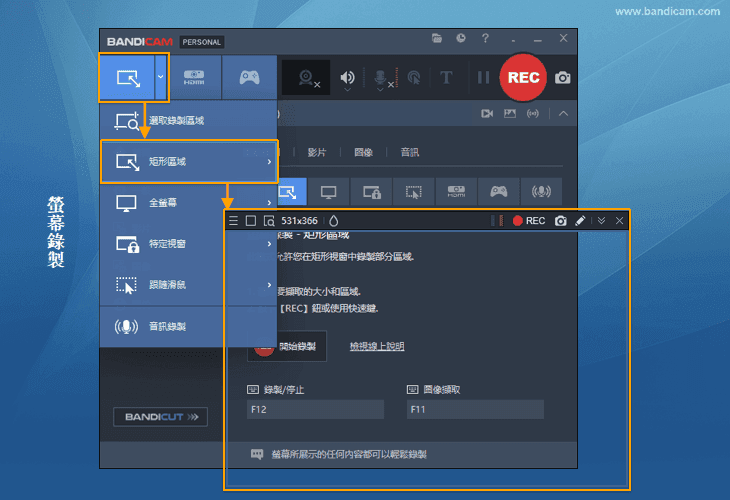730x500 pixels.
Task: Choose '選取錄製區域' from the dropdown menu
Action: pyautogui.click(x=189, y=121)
